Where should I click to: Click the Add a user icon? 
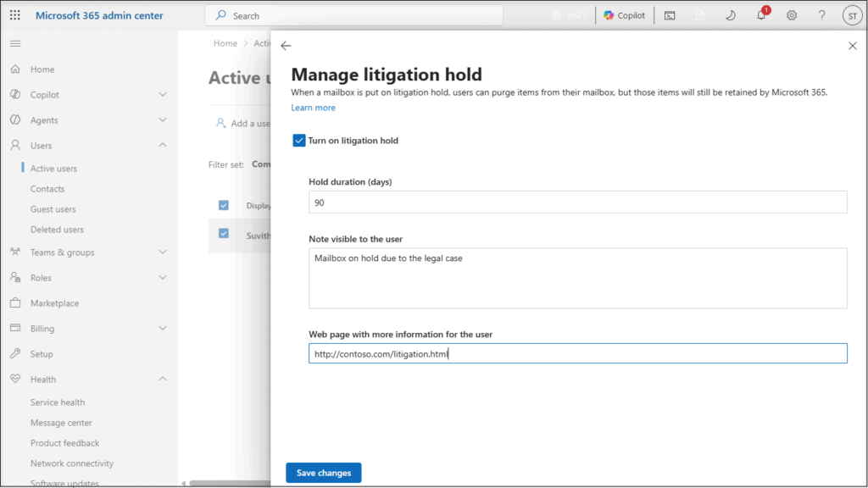pos(221,123)
